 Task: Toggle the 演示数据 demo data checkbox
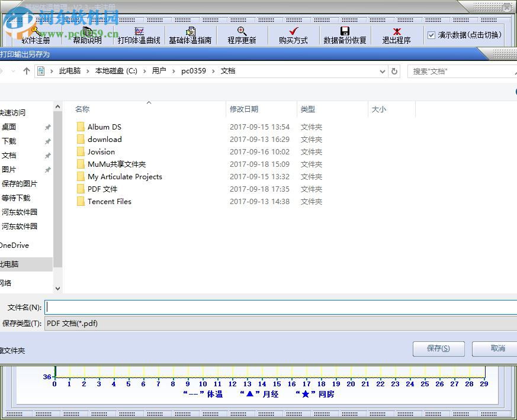(431, 35)
